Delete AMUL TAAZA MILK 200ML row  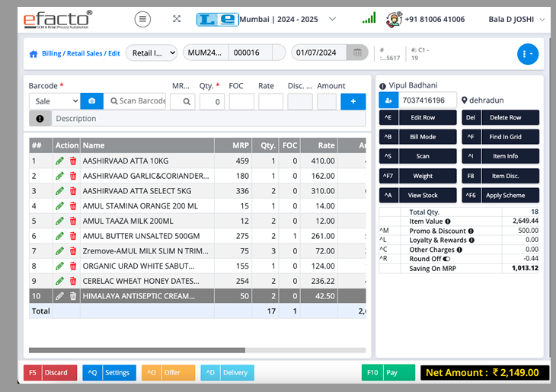point(73,221)
